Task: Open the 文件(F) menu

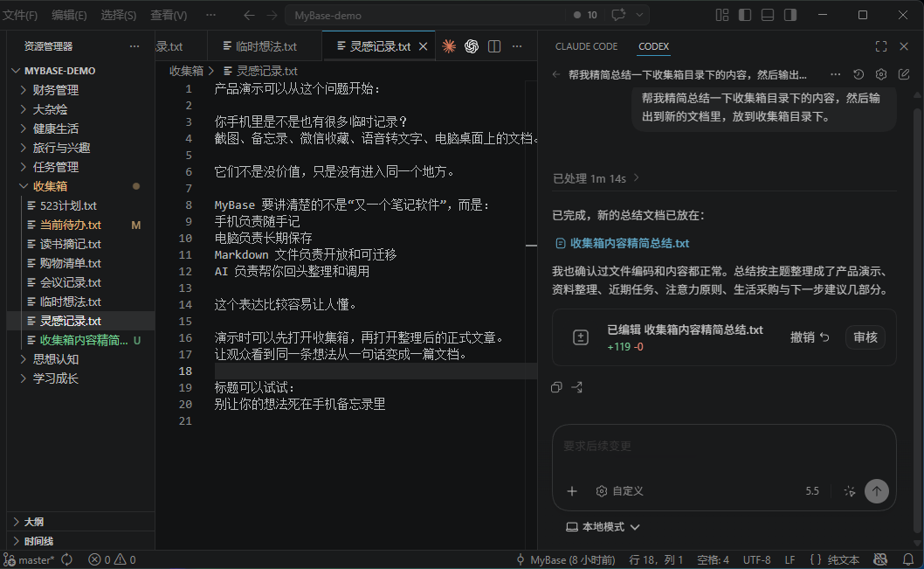Action: (19, 16)
